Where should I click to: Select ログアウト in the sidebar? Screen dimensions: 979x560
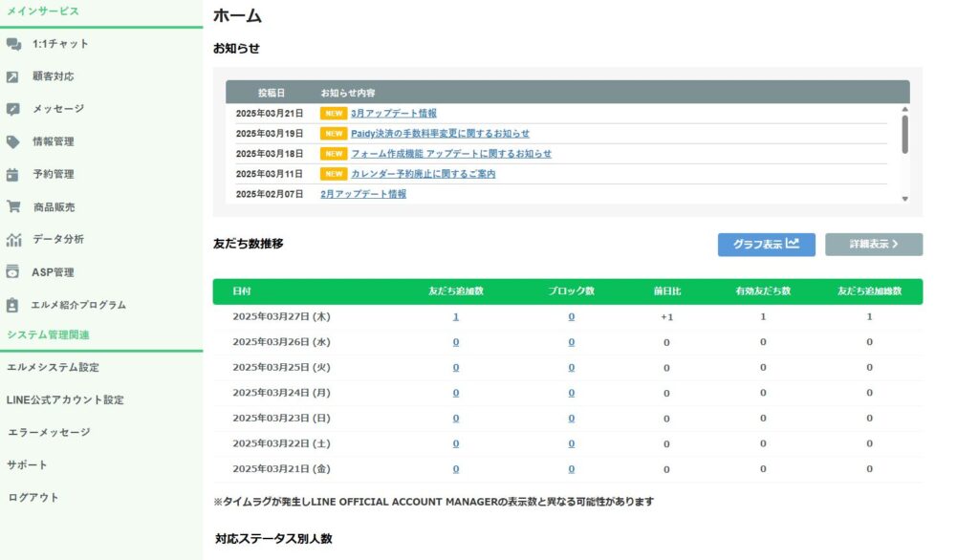coord(33,497)
